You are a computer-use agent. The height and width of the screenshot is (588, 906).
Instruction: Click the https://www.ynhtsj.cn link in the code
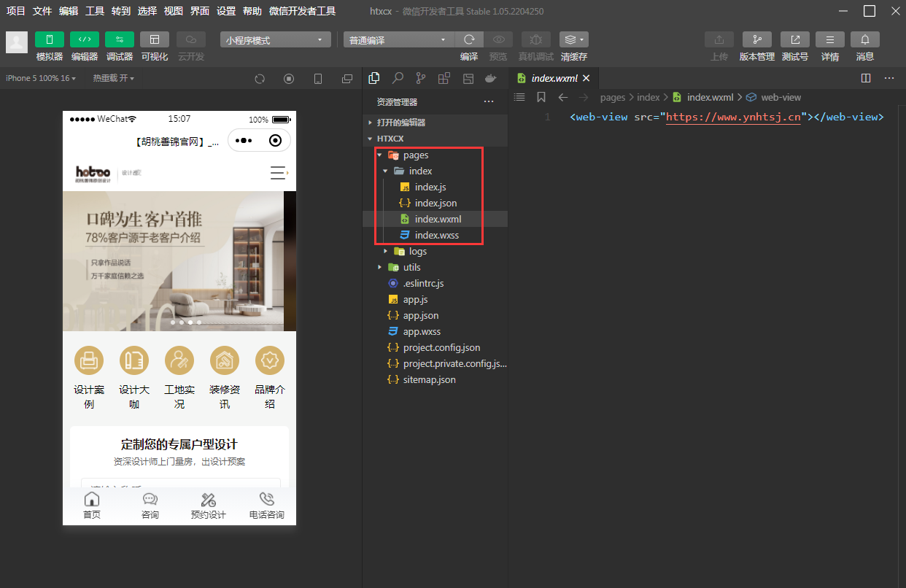[732, 116]
